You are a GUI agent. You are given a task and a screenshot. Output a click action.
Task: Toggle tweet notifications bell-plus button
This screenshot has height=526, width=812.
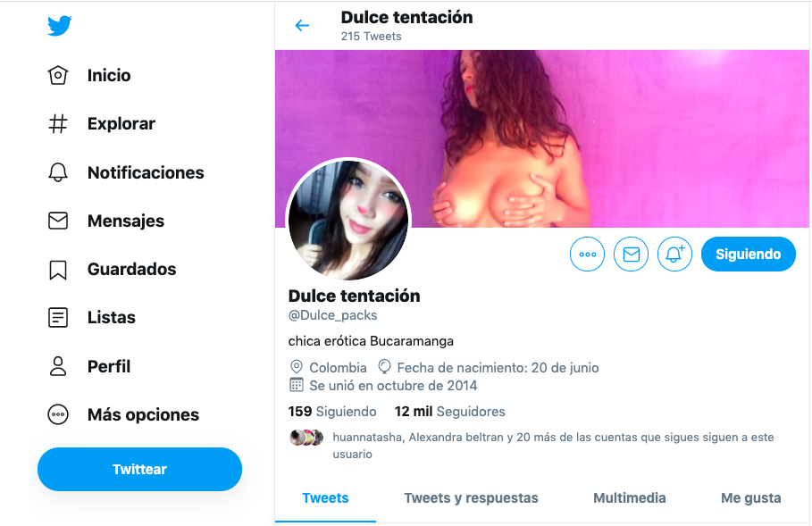674,255
